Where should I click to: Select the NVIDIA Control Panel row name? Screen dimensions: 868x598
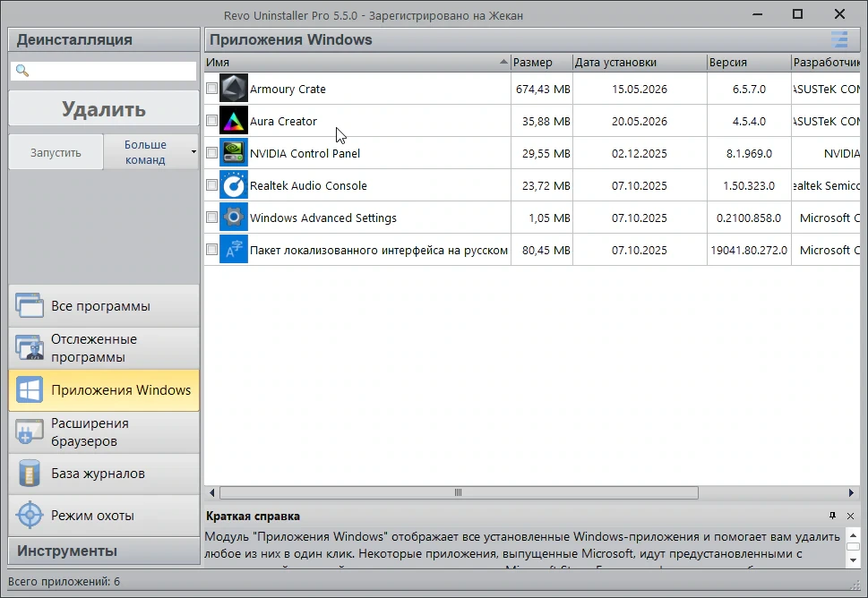305,153
